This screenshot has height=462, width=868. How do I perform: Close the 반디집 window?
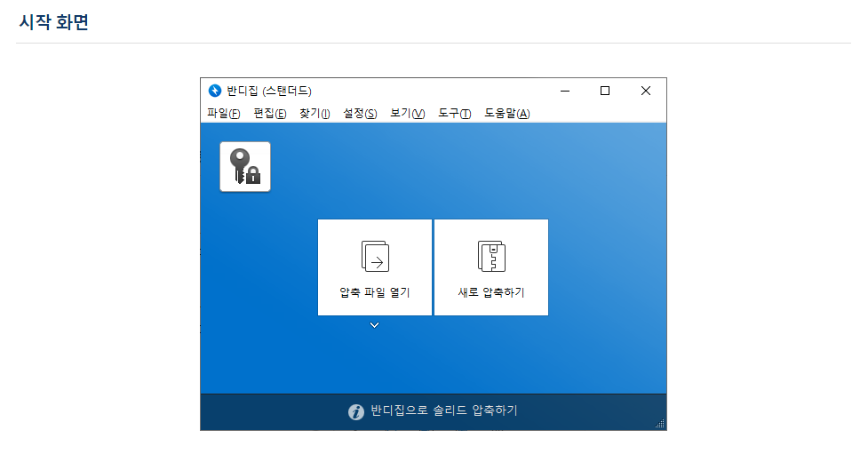click(x=646, y=91)
